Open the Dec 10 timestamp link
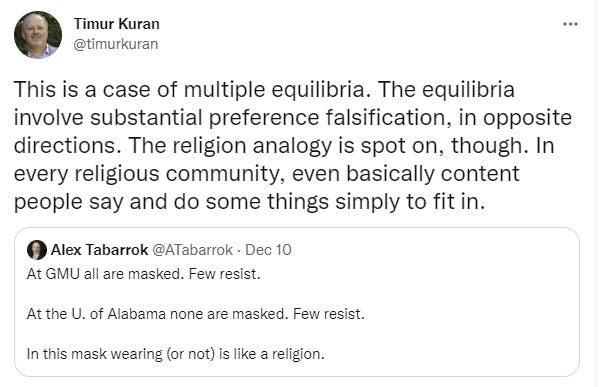This screenshot has height=387, width=603. (268, 250)
